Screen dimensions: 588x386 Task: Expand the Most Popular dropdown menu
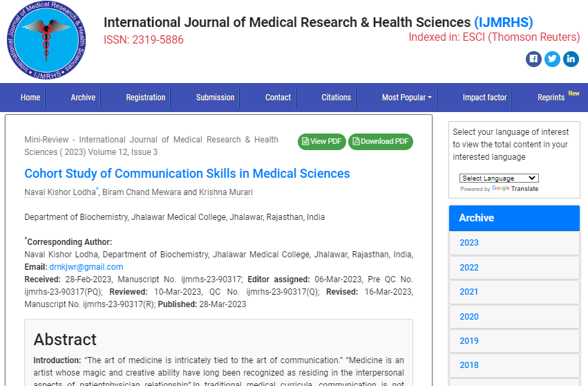[407, 98]
